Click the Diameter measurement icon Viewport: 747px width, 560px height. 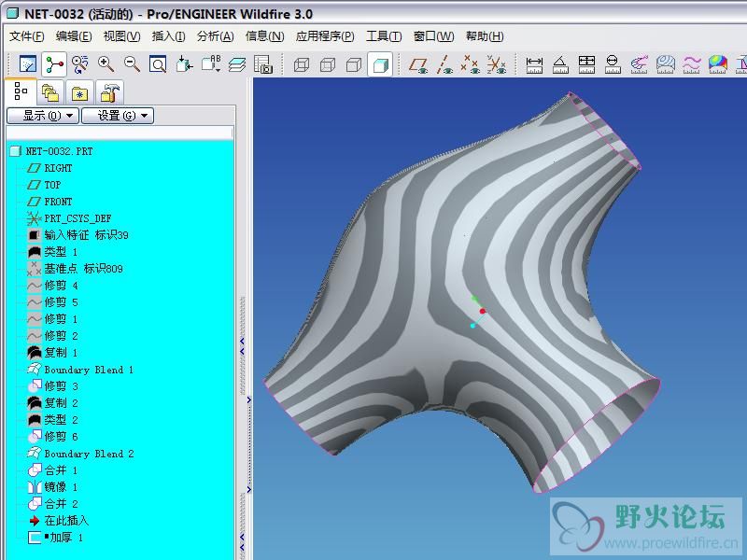[x=613, y=63]
